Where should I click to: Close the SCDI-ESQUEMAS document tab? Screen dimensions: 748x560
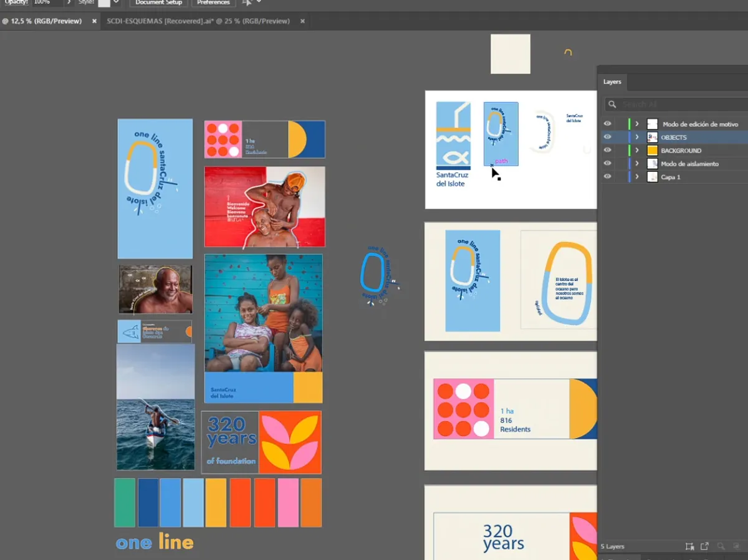(x=302, y=21)
